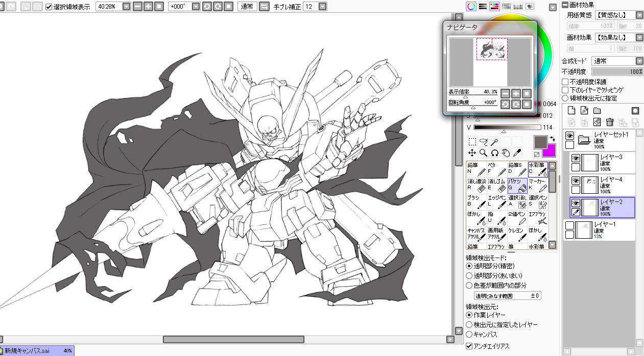Select the lasso tool

point(484,142)
